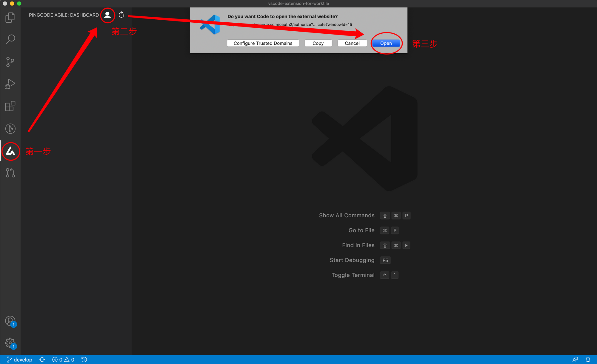
Task: Click the dialog's oauth2/authorize URL text
Action: pyautogui.click(x=290, y=24)
